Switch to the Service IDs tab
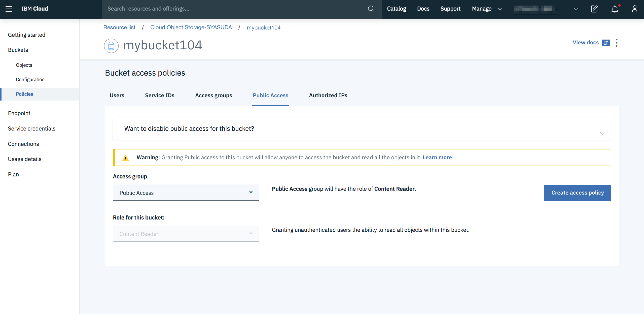 (160, 96)
